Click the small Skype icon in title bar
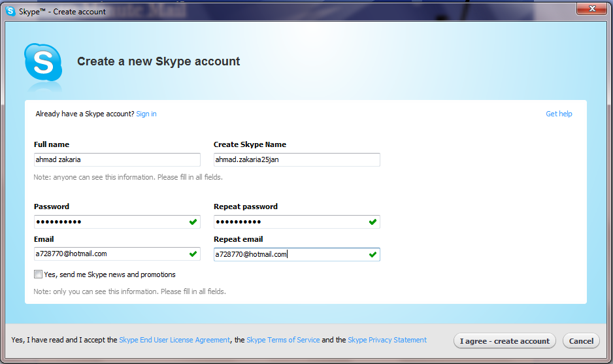Image resolution: width=613 pixels, height=364 pixels. pos(10,11)
